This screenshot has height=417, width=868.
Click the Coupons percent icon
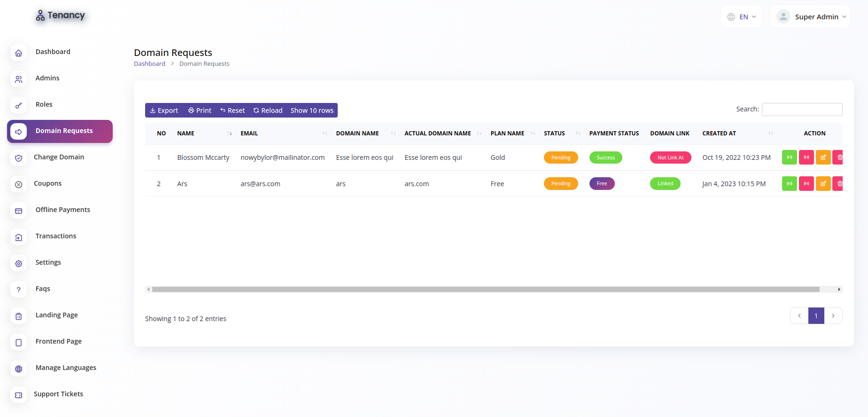click(18, 185)
